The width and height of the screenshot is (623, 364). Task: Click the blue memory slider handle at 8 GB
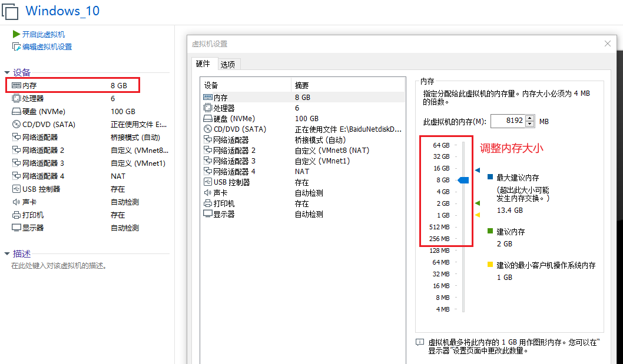[463, 180]
